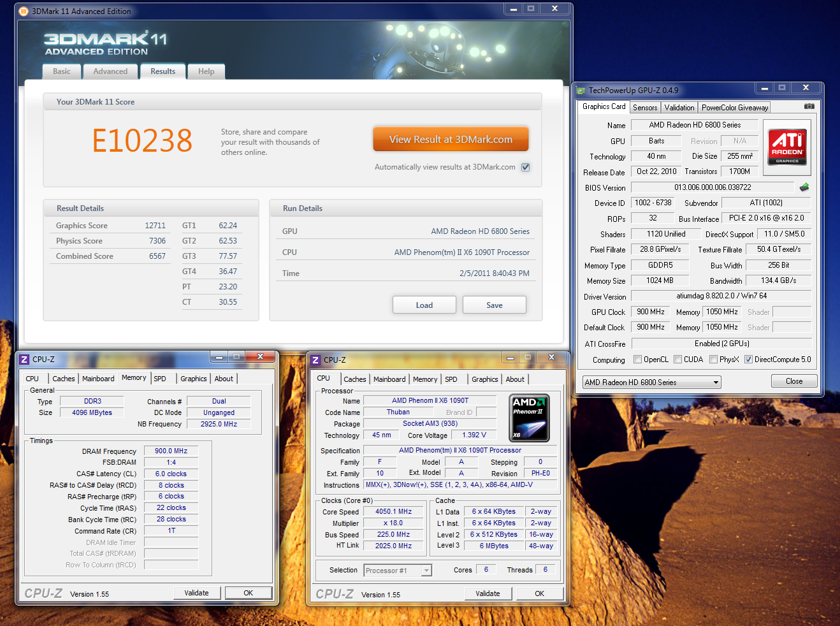Open Memory tab in CPU-Z processor window

coord(425,379)
